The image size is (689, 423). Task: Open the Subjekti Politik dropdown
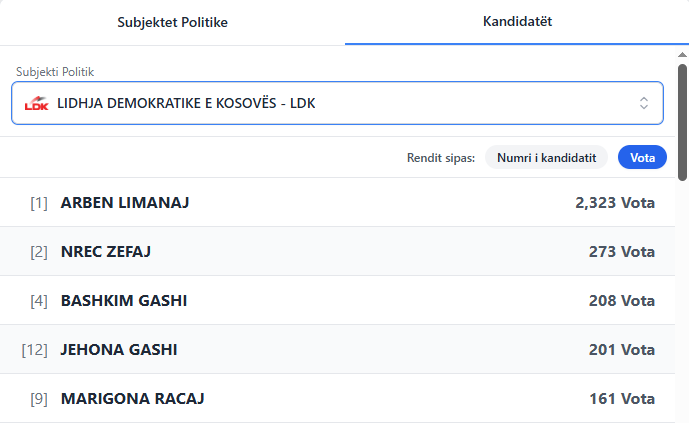(x=336, y=103)
